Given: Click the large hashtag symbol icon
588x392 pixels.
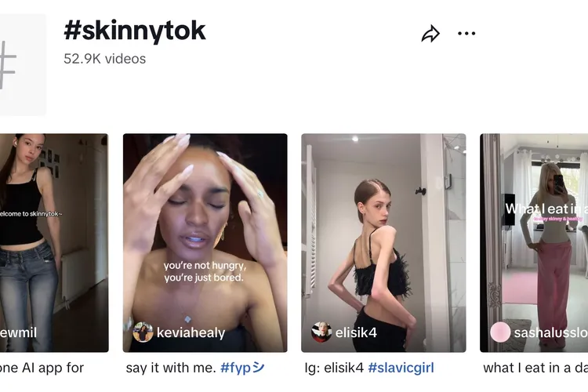Looking at the screenshot, I should click(9, 65).
